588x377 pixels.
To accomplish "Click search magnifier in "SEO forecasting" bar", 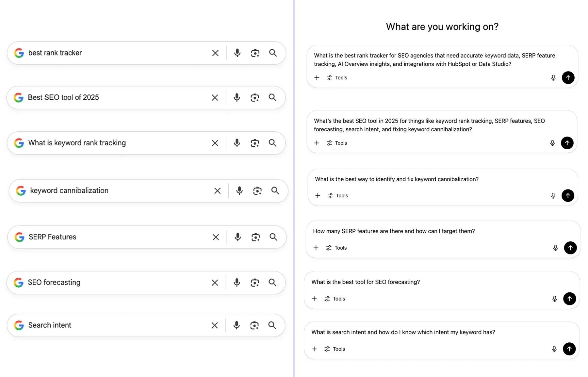I will tap(272, 282).
